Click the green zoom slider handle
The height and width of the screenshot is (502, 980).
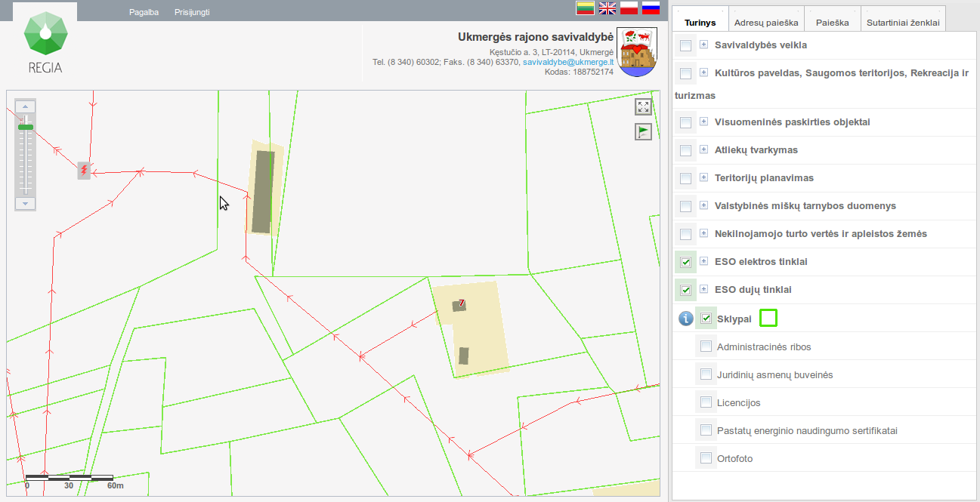(25, 127)
